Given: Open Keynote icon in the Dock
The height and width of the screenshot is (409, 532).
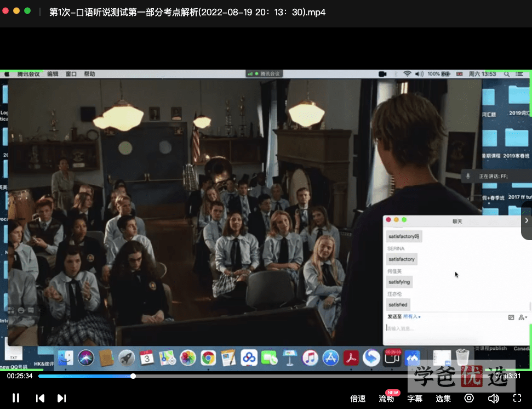Looking at the screenshot, I should (x=290, y=358).
